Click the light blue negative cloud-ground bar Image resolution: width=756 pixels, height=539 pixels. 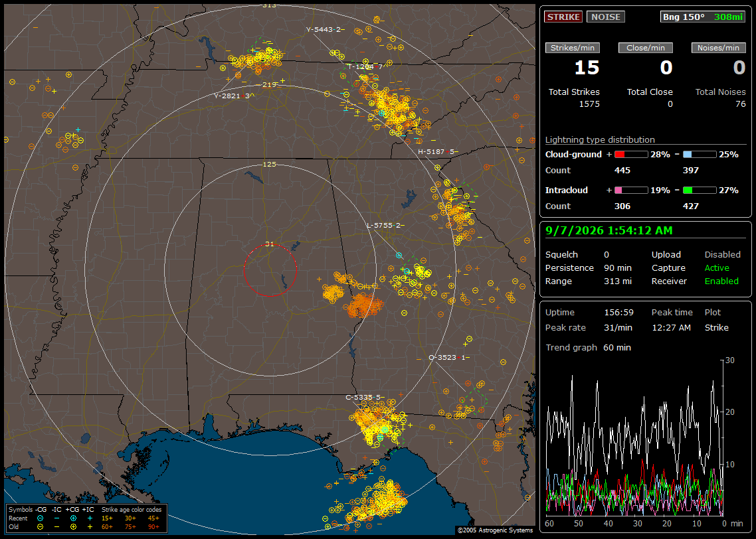[x=700, y=155]
